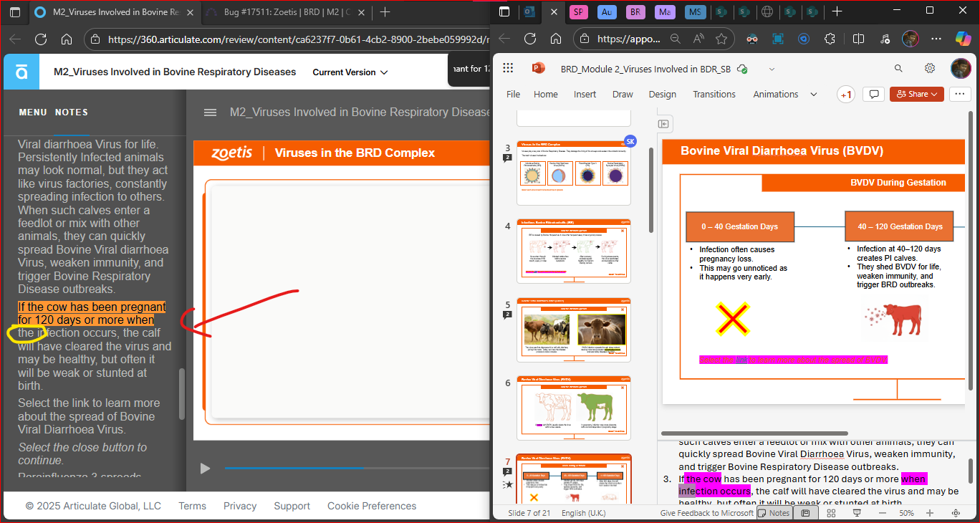The height and width of the screenshot is (523, 980).
Task: Fit slide to window icon
Action: (956, 513)
